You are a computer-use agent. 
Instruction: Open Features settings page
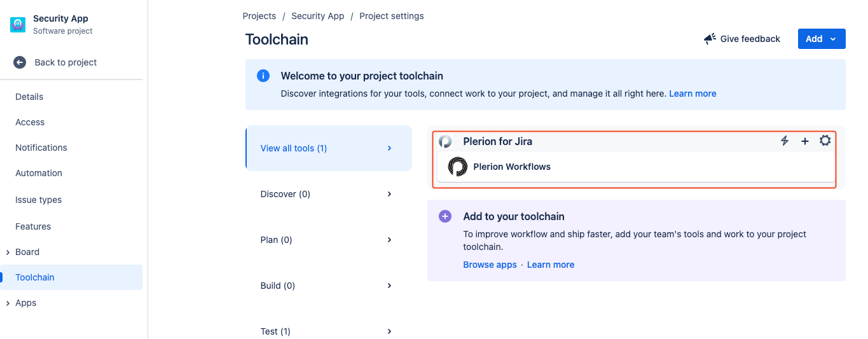(x=33, y=226)
